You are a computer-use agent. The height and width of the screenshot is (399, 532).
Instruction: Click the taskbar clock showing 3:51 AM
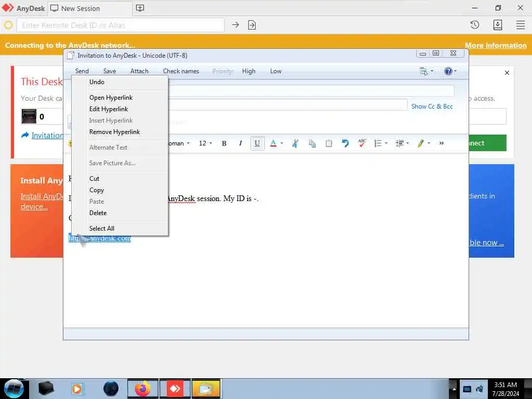pyautogui.click(x=506, y=389)
